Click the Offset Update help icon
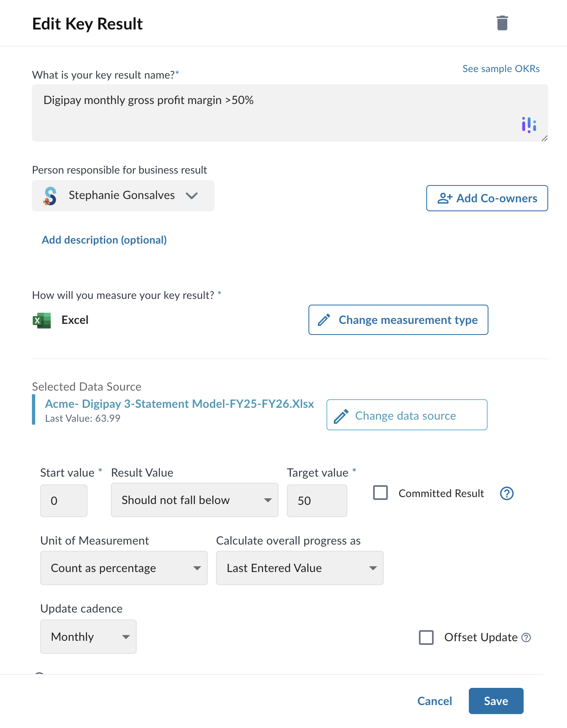Viewport: 567px width, 728px height. pos(526,638)
